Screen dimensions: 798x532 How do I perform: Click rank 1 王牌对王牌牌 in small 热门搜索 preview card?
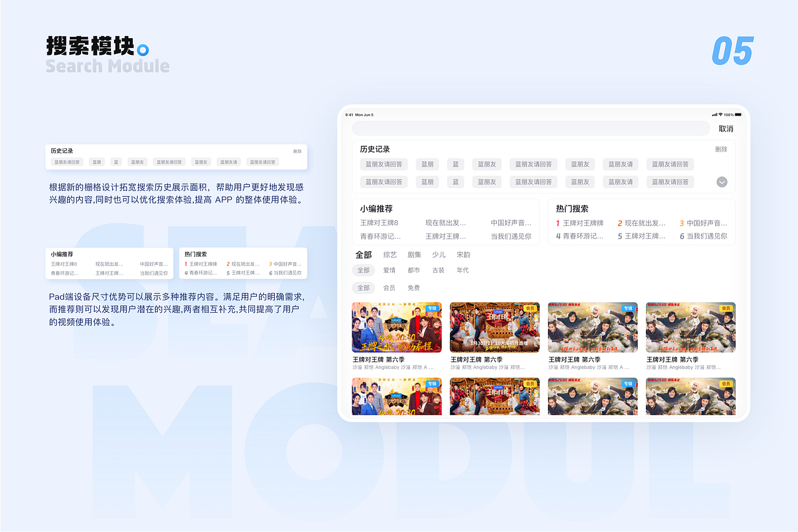point(201,264)
